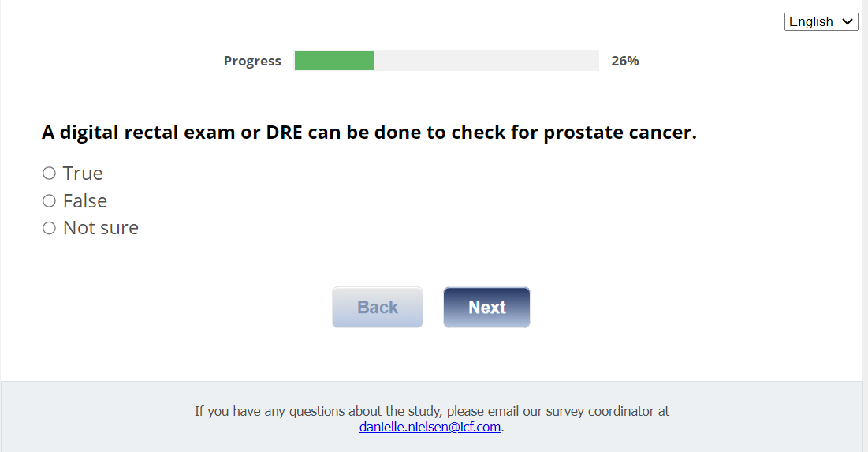Screen dimensions: 868x452
Task: Click the "False" answer label text
Action: 85,201
